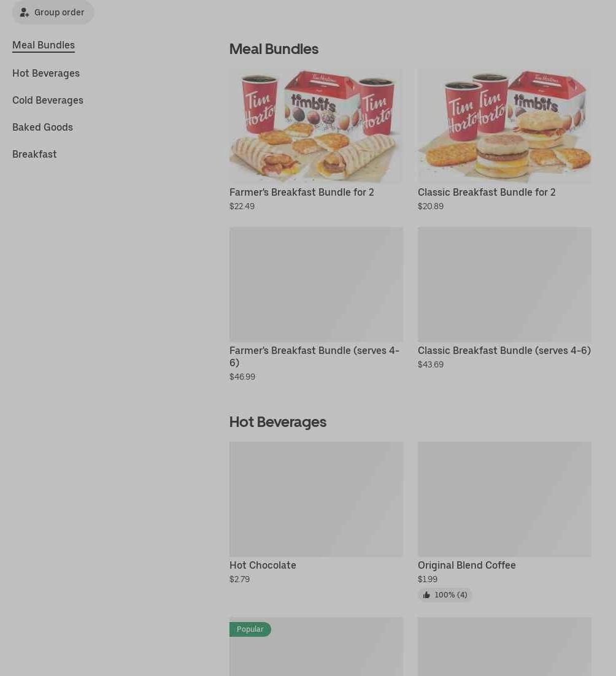This screenshot has width=616, height=676.
Task: Select Farmer's Breakfast Bundle (serves 4-6) image placeholder
Action: pos(316,285)
